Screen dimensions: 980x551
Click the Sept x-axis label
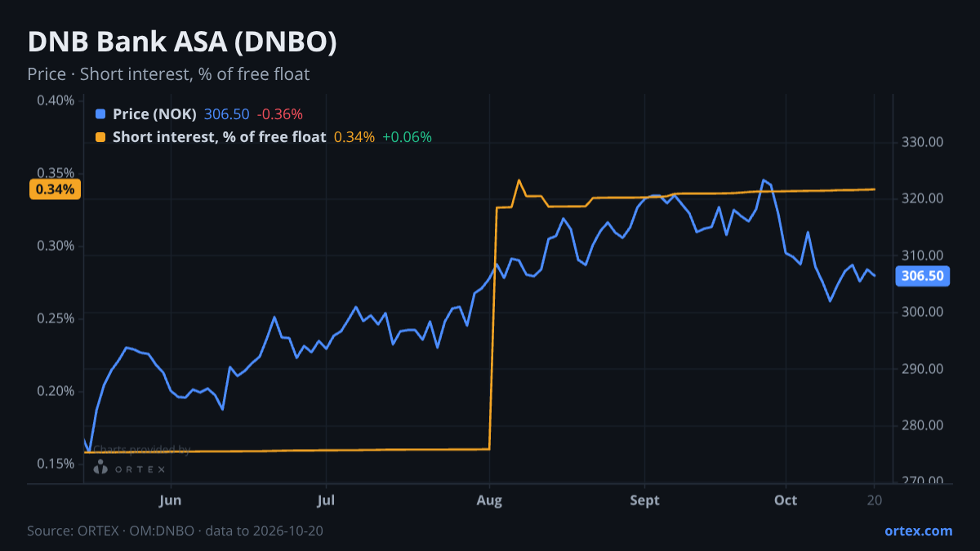tap(644, 499)
